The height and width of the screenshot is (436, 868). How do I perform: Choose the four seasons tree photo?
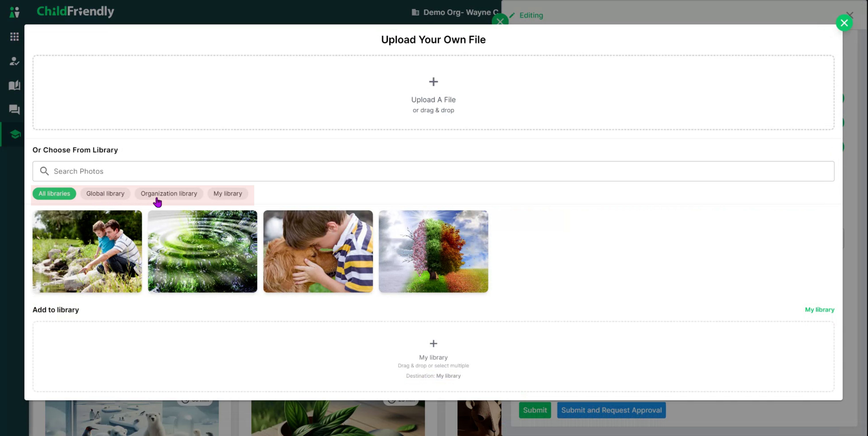(x=433, y=251)
